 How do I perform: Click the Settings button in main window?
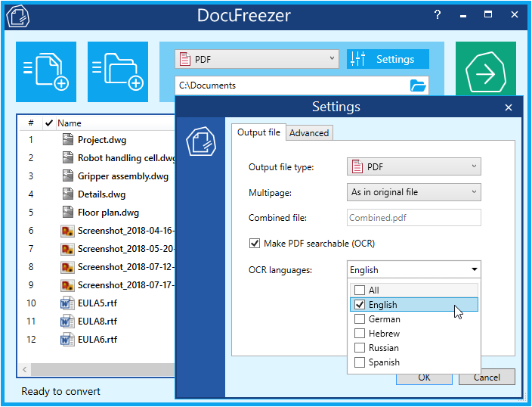388,59
